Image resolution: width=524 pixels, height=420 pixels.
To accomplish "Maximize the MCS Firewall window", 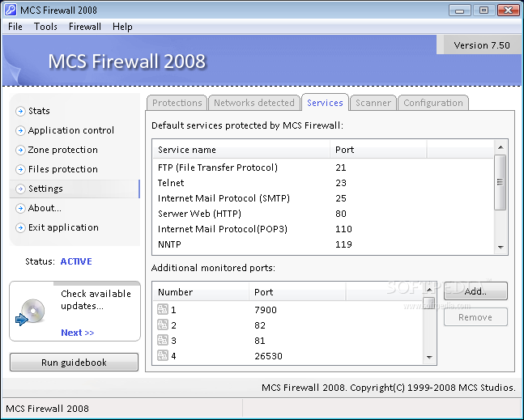I will point(484,10).
